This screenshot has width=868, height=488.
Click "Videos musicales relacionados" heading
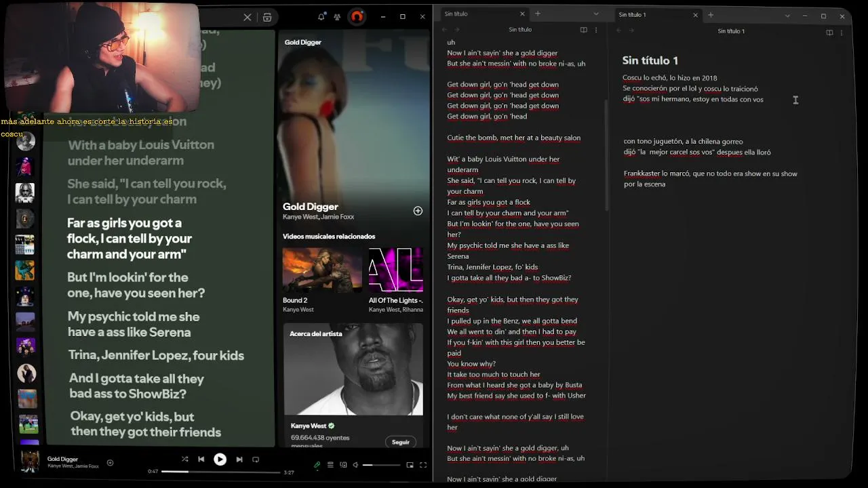coord(329,237)
